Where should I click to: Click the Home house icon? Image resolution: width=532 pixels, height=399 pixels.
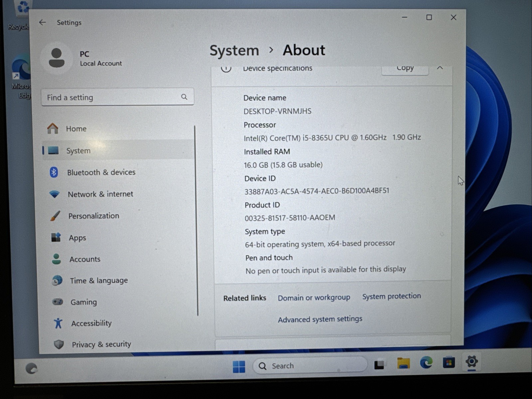53,128
